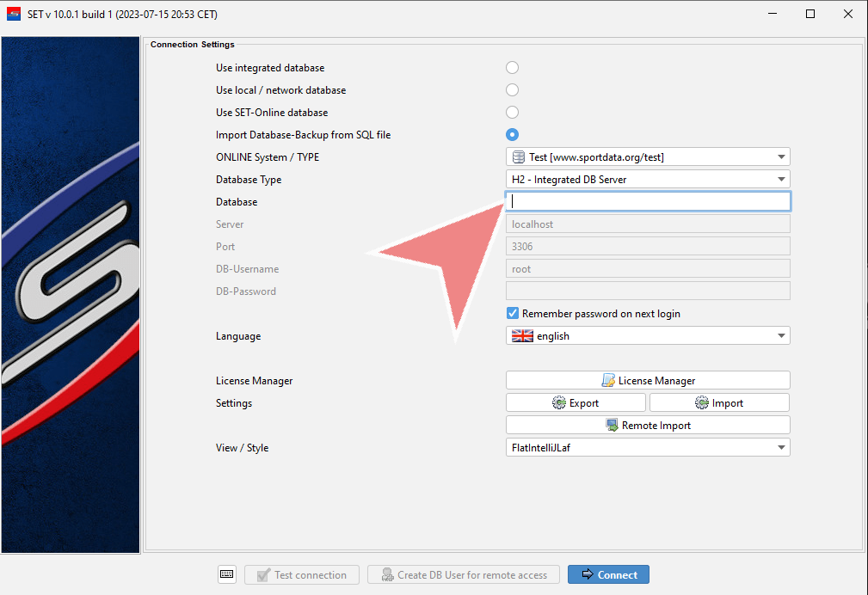Uncheck Remember password on next login
Image resolution: width=868 pixels, height=595 pixels.
513,314
